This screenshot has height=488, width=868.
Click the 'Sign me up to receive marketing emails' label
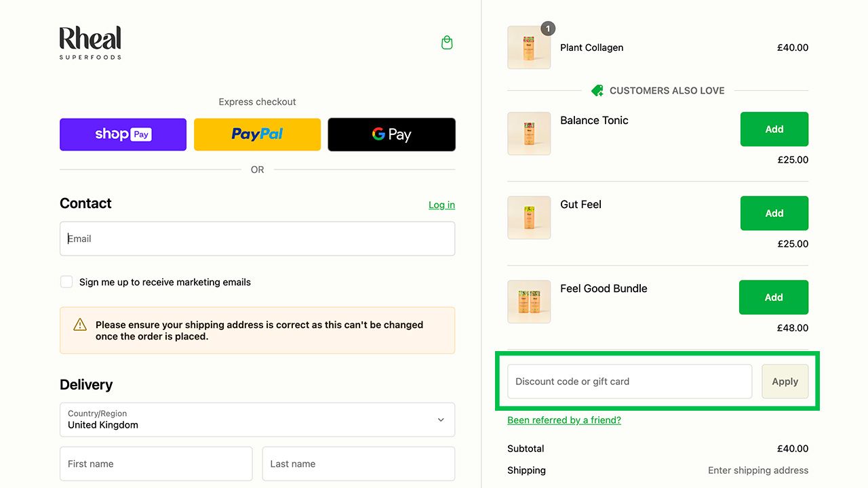[x=165, y=282]
